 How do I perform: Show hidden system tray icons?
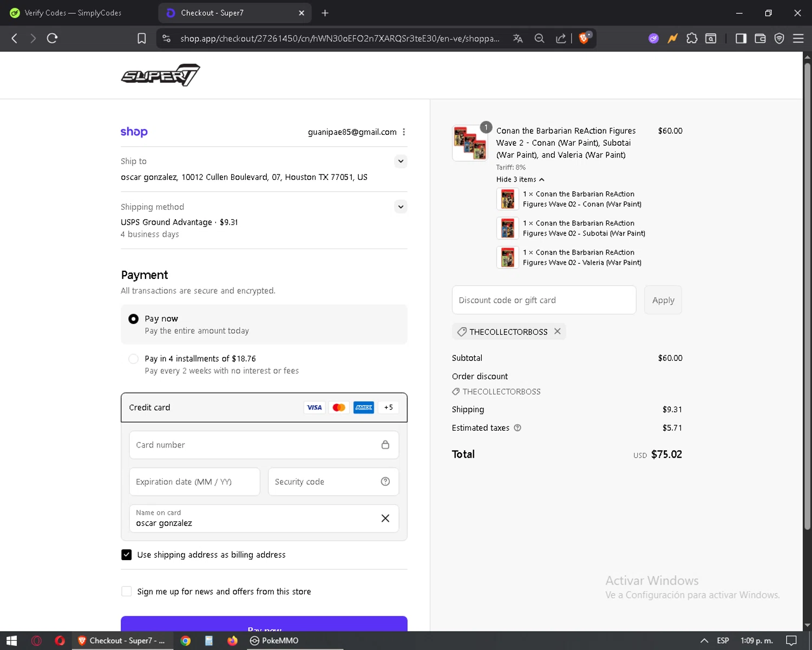(x=704, y=641)
